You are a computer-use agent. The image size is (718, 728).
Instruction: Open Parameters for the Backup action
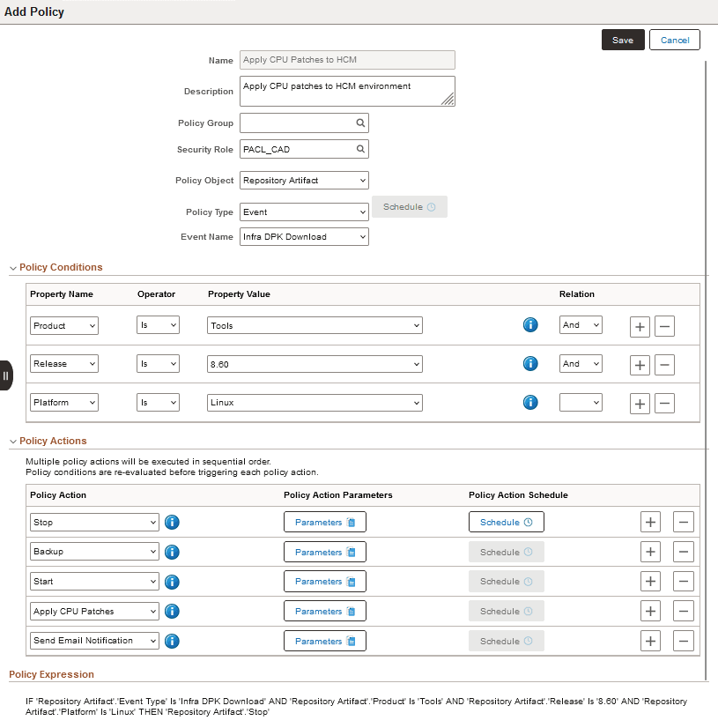point(324,552)
